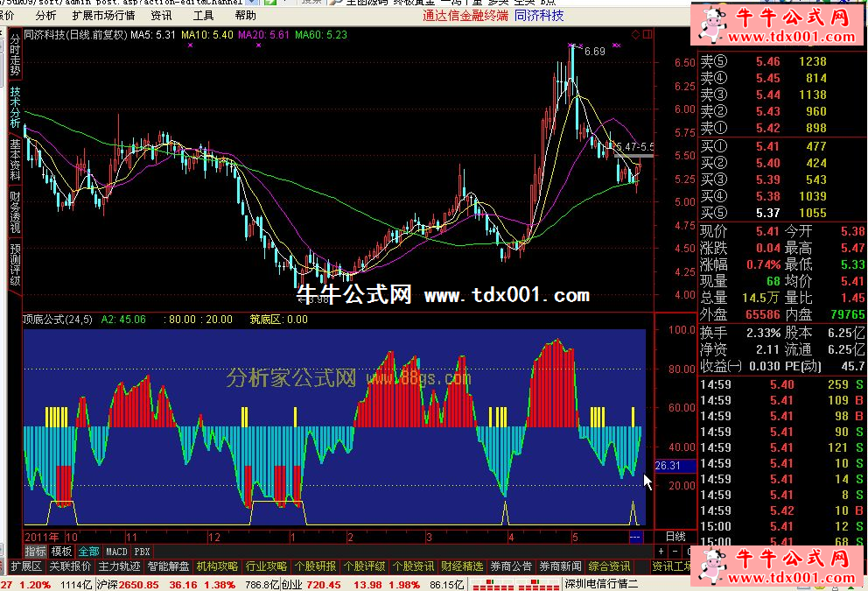868x591 pixels.
Task: Click the 卖⑤ price 5.46 row
Action: [x=764, y=61]
